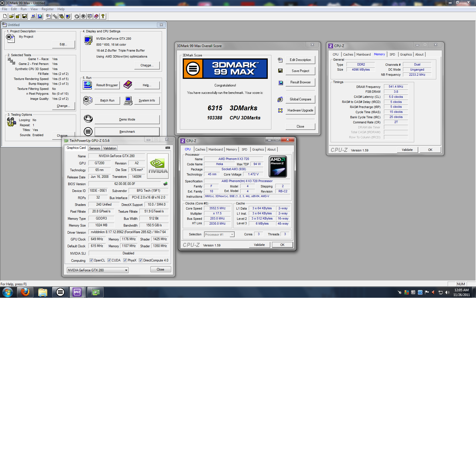Click the Close button in GPU-Z

[x=160, y=269]
